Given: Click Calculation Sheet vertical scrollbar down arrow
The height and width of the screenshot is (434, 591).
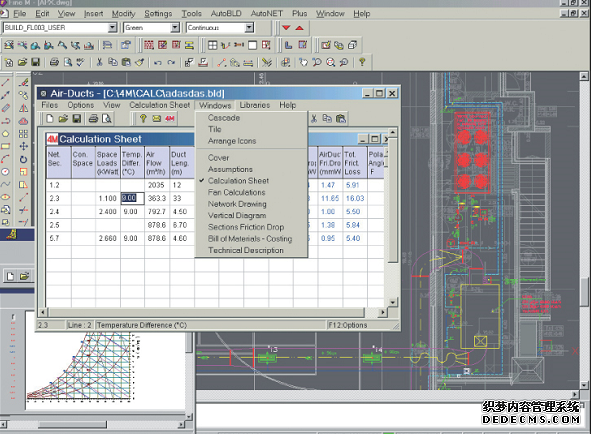Looking at the screenshot, I should point(392,302).
